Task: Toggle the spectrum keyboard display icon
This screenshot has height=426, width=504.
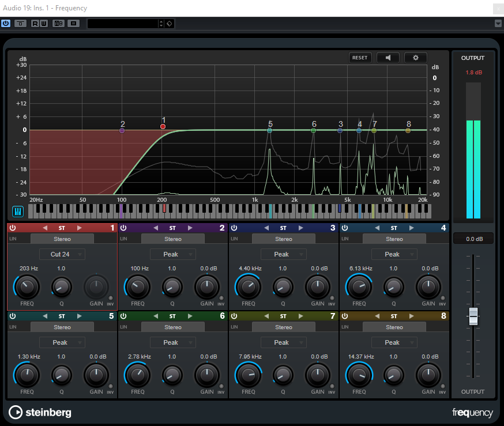Action: click(x=18, y=212)
